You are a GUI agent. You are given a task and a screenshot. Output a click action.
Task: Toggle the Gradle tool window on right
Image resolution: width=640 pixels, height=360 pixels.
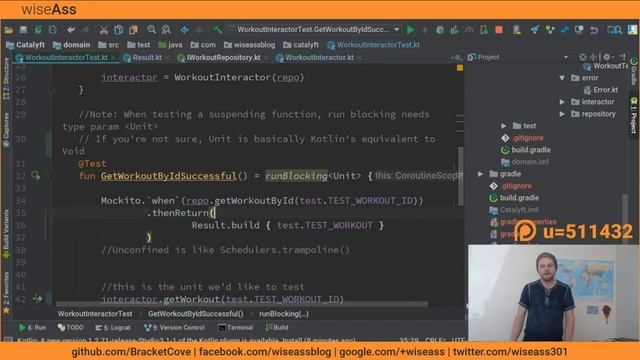(634, 71)
